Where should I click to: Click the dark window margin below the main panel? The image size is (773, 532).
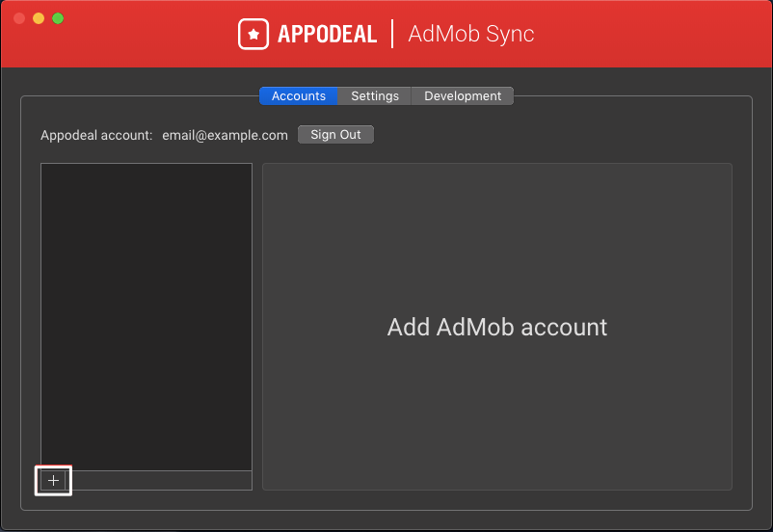386,520
